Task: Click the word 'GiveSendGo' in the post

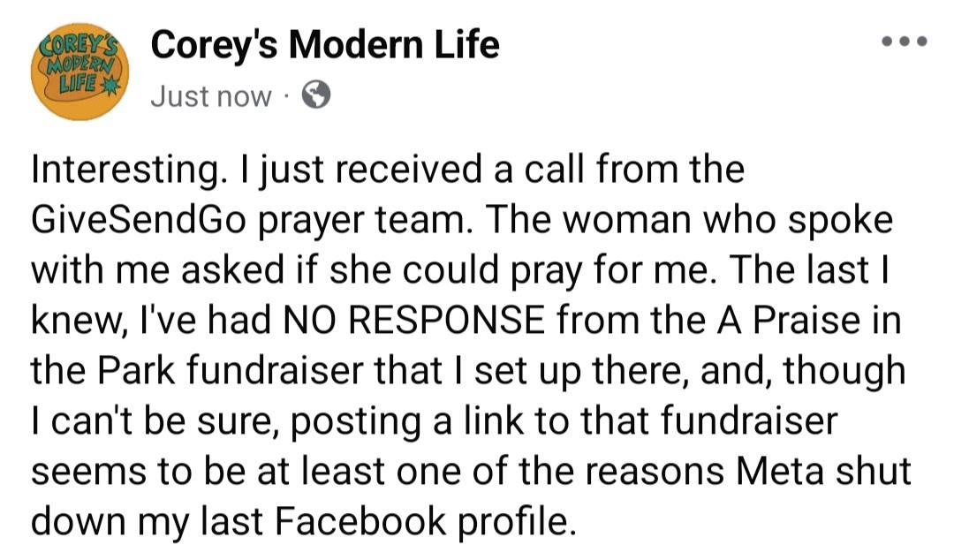Action: tap(139, 220)
